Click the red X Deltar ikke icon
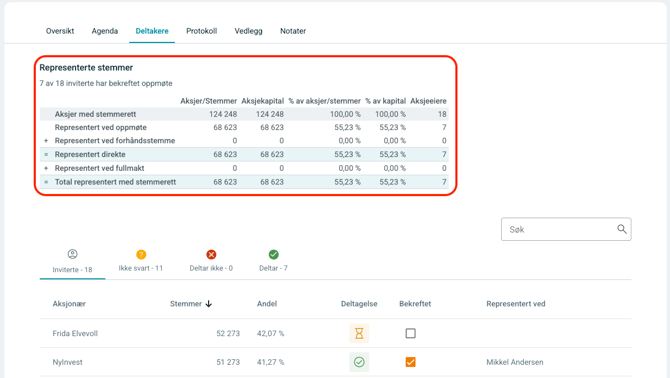This screenshot has height=378, width=670. click(211, 255)
